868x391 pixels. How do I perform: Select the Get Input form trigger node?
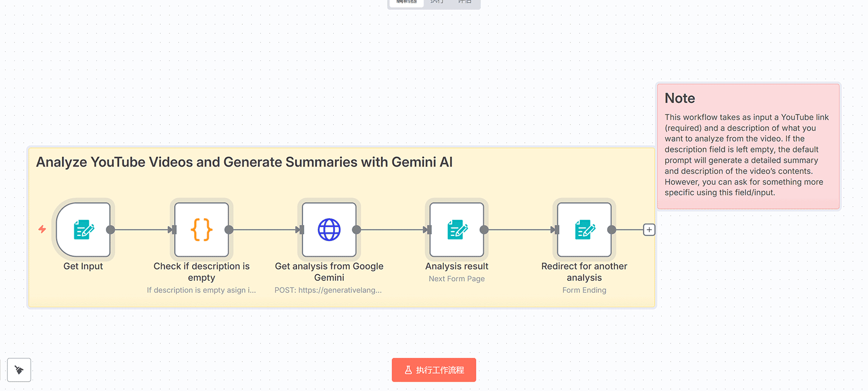point(83,230)
